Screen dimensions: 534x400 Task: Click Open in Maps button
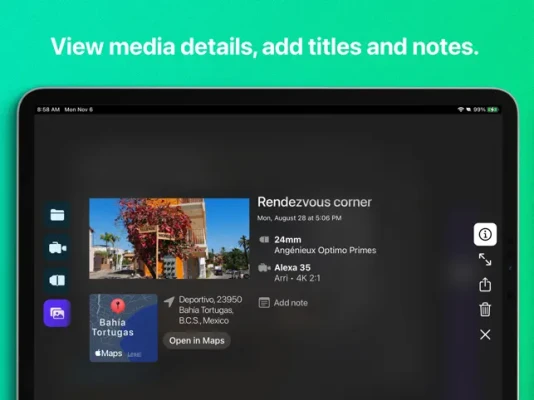197,340
